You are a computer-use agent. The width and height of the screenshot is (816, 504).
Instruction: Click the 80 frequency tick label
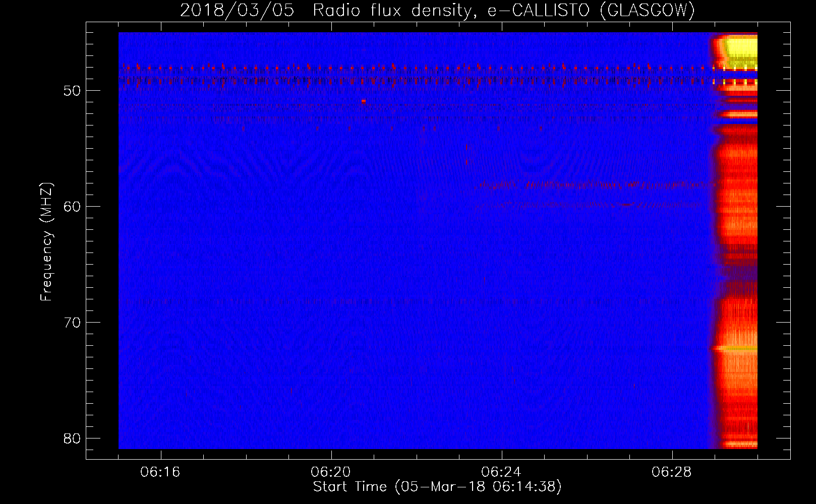click(x=72, y=438)
